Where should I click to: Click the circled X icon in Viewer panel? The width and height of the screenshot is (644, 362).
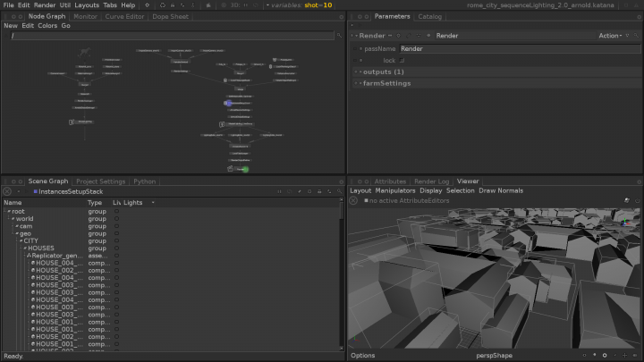[x=354, y=200]
